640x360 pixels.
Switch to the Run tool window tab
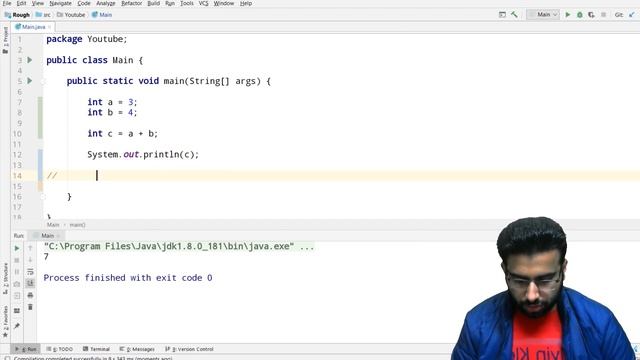(x=25, y=349)
